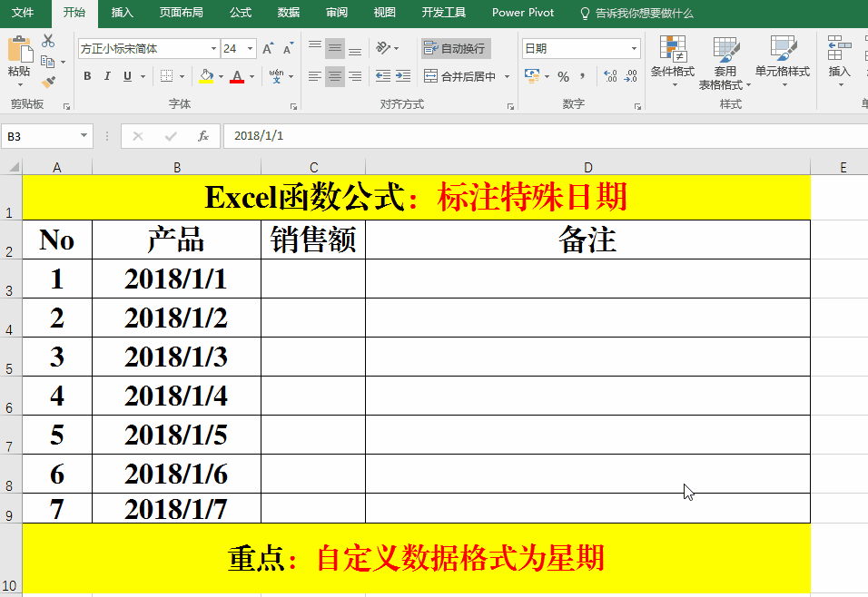Select the Format Painter brush icon
868x597 pixels.
point(48,83)
